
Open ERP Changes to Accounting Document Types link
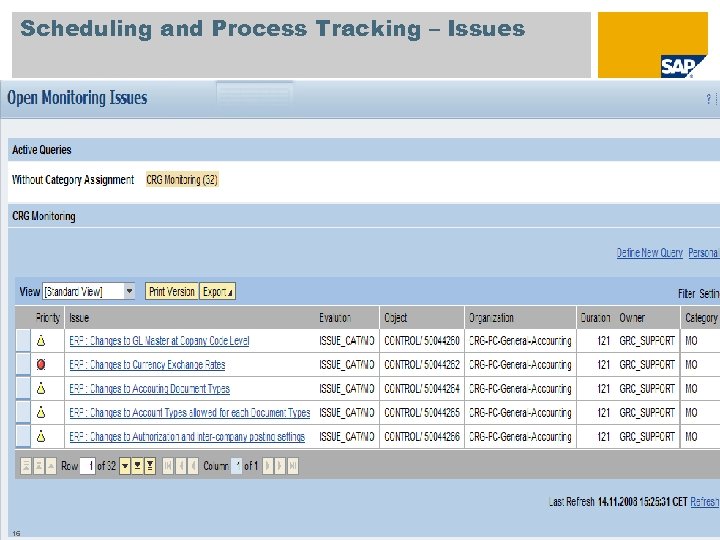[x=150, y=388]
